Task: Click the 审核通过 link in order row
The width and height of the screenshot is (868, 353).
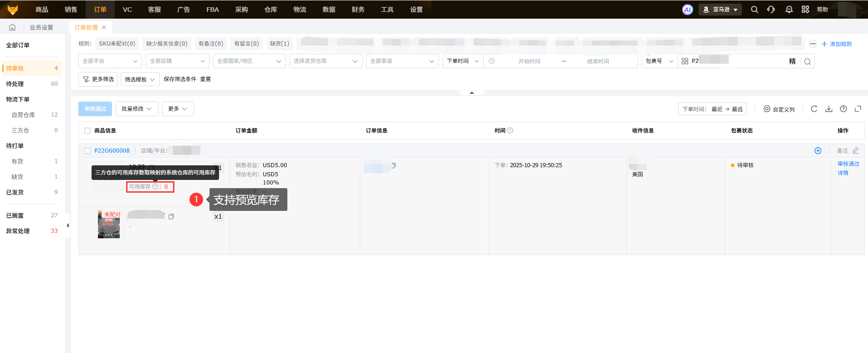Action: [848, 164]
